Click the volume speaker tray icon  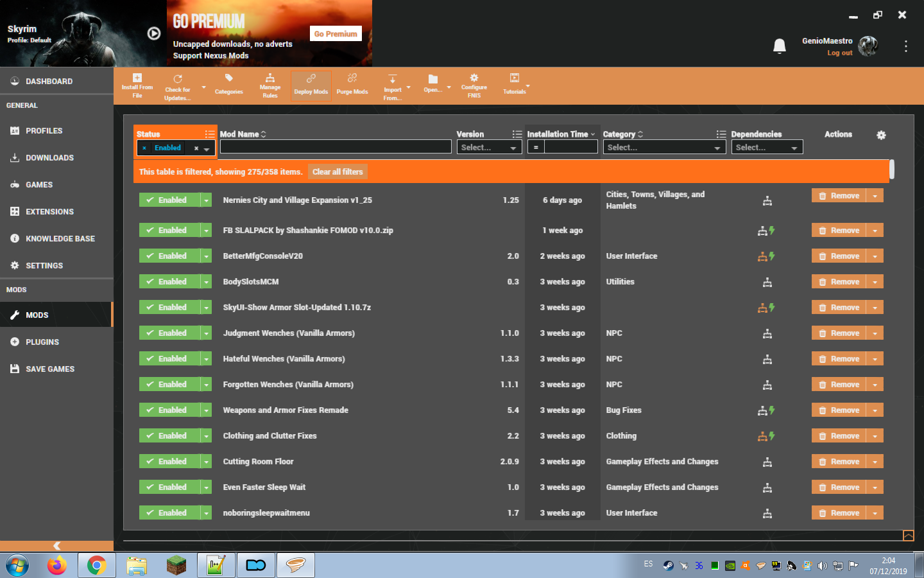click(822, 566)
